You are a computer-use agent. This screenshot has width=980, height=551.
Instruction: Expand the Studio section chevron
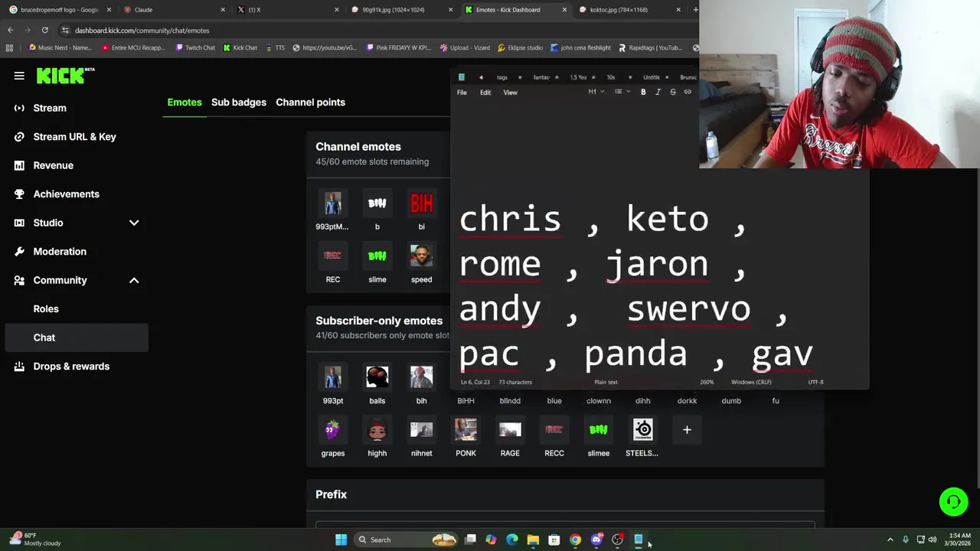coord(134,223)
